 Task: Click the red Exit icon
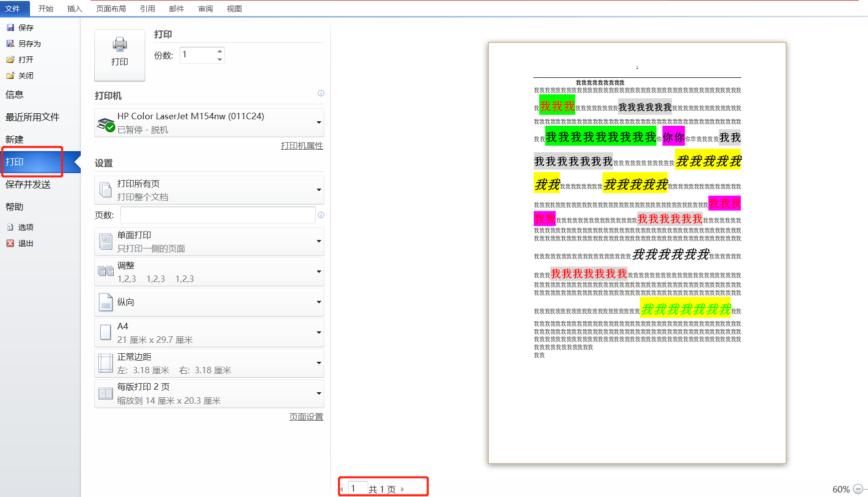(x=10, y=244)
